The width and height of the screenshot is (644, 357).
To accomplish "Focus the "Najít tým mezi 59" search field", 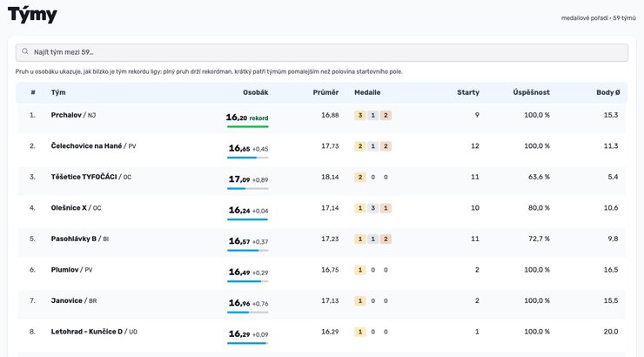I will coord(322,52).
